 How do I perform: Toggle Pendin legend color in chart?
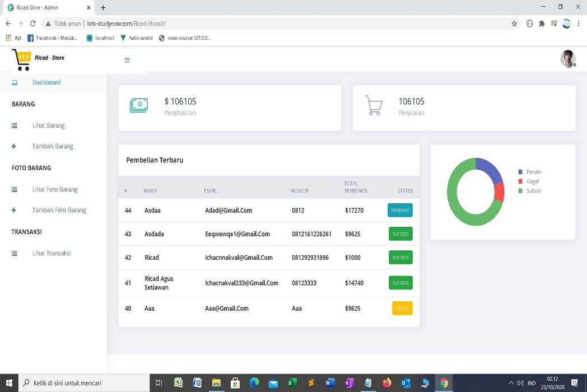point(520,172)
